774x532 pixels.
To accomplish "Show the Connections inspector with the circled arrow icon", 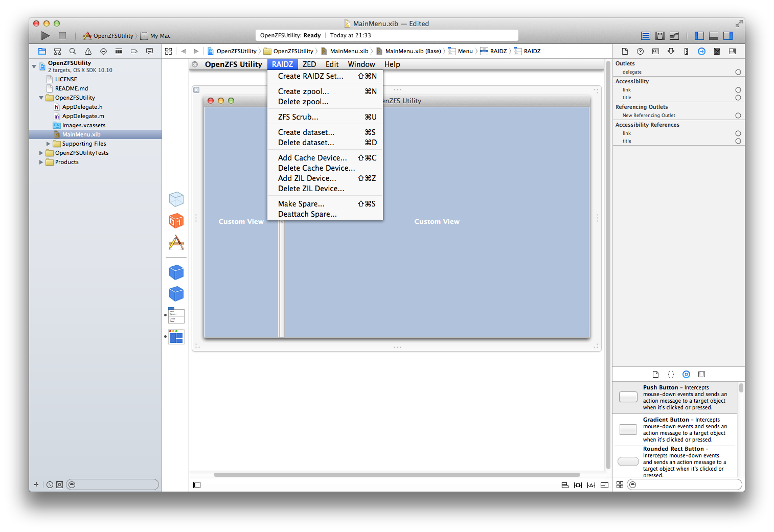I will click(x=701, y=51).
